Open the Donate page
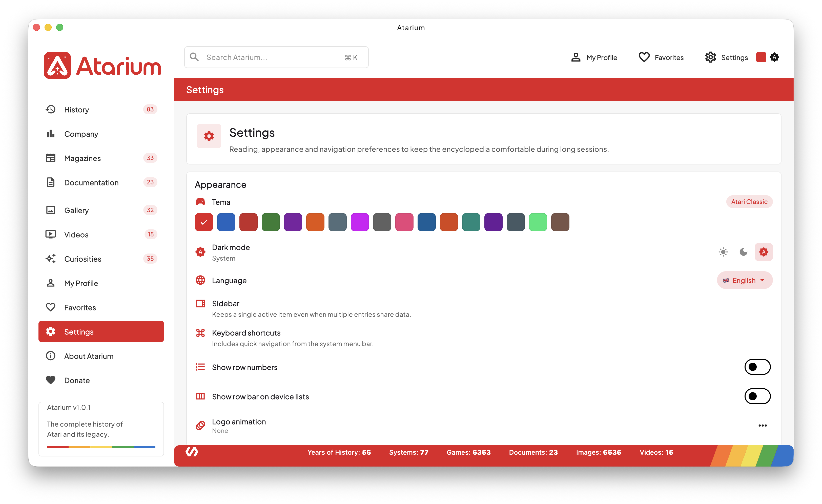 coord(101,380)
